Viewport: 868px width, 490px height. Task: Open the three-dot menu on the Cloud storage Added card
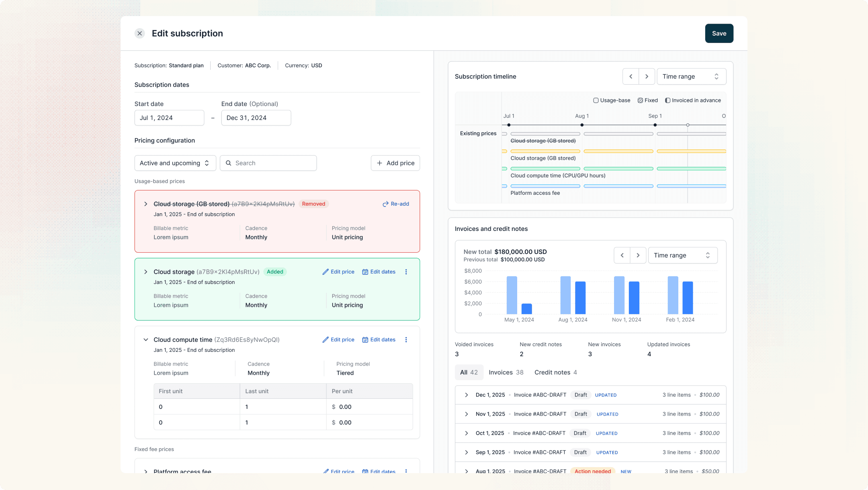tap(406, 272)
